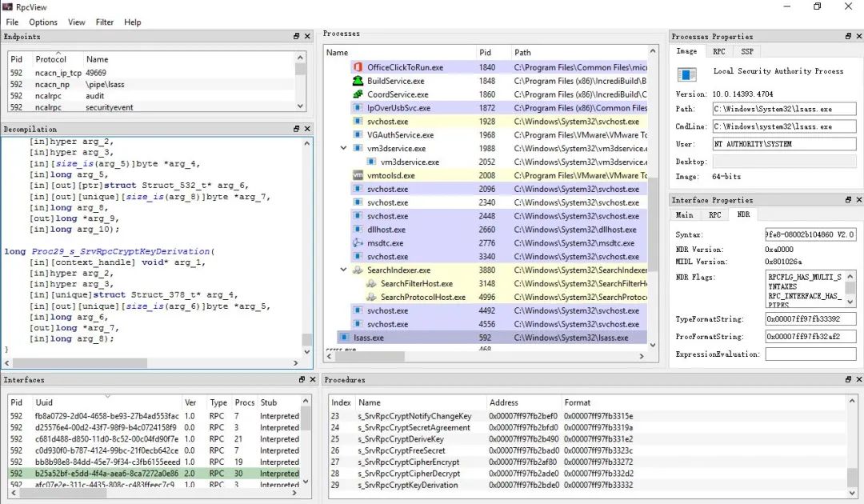The image size is (864, 504).
Task: Collapse the SearchIndexer.exe process tree
Action: tap(343, 270)
